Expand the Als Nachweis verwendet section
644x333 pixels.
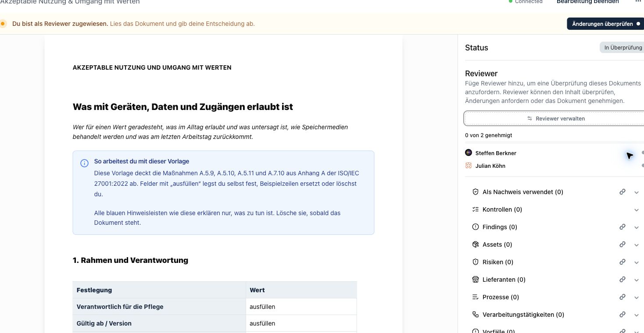tap(637, 192)
